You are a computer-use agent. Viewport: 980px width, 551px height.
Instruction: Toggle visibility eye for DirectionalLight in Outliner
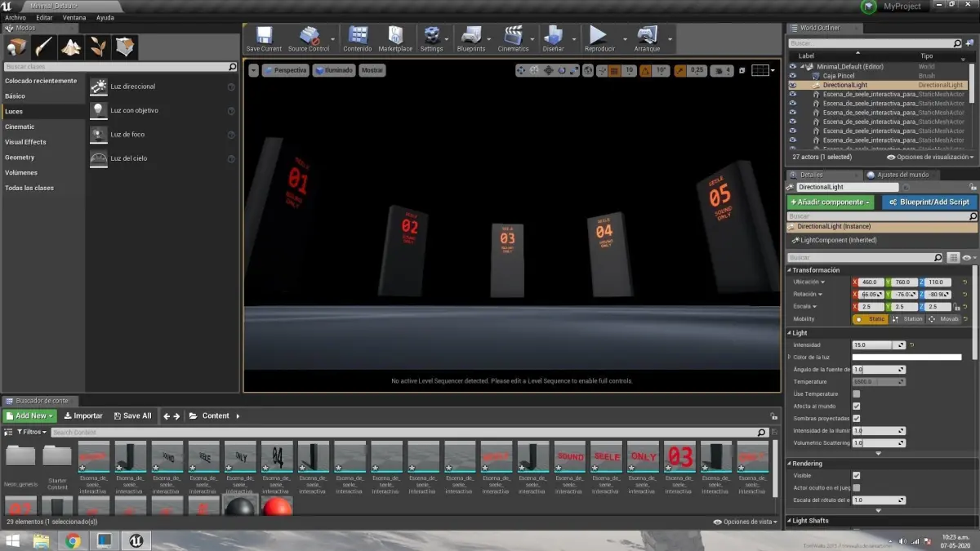[x=792, y=85]
